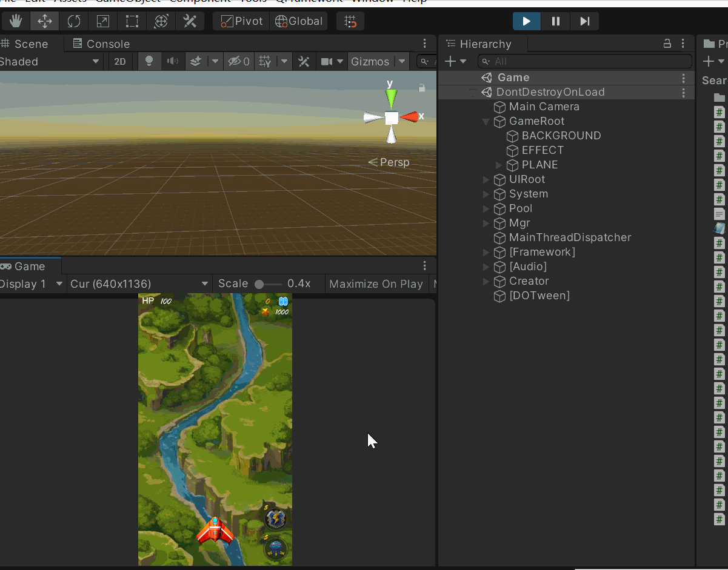728x570 pixels.
Task: Open the Gizmos dropdown arrow
Action: [x=402, y=61]
